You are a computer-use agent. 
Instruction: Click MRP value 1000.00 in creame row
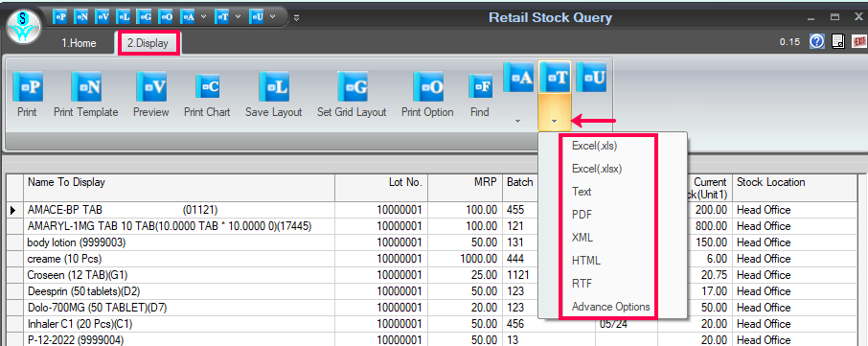point(478,259)
